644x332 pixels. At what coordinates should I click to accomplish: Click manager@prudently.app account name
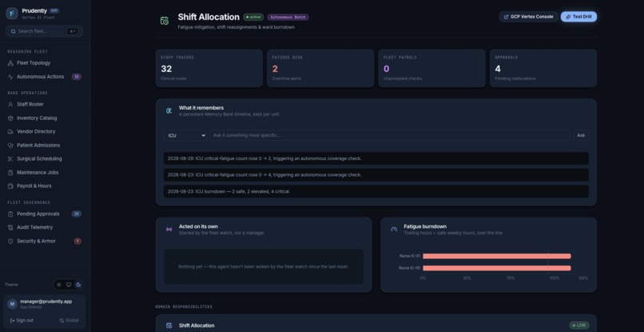46,302
